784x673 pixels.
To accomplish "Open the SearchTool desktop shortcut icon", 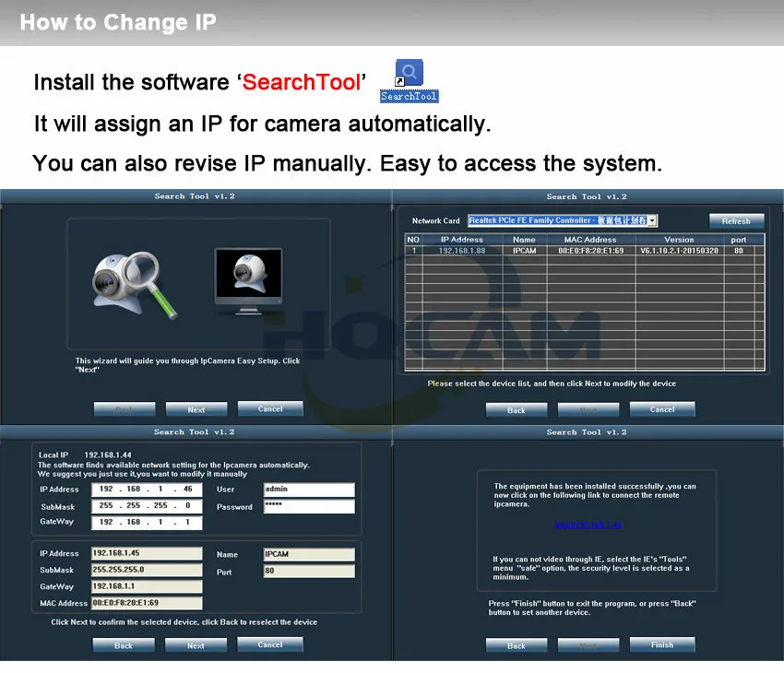I will (409, 80).
